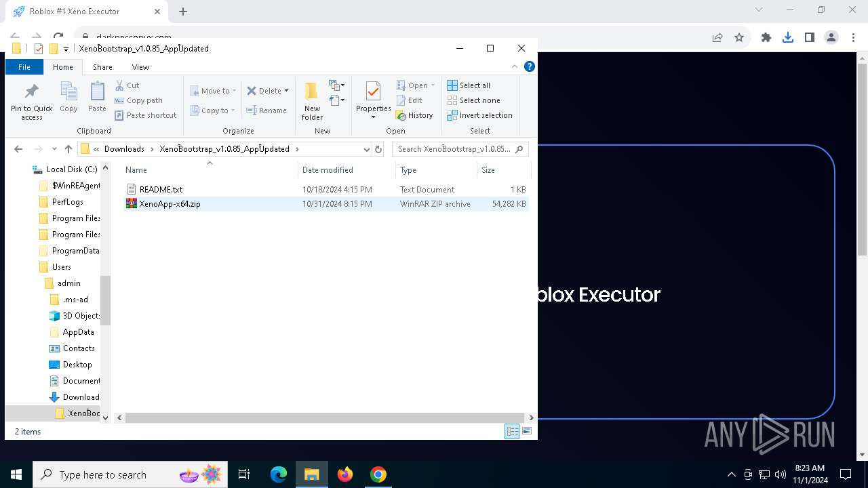Click Invert selection
This screenshot has height=488, width=868.
[x=479, y=115]
